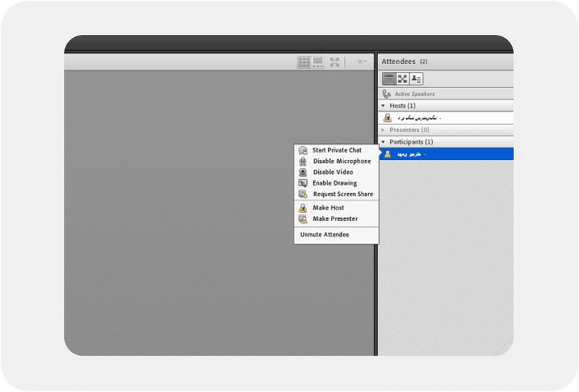Disable Video for the participant
The width and height of the screenshot is (579, 392).
(332, 172)
